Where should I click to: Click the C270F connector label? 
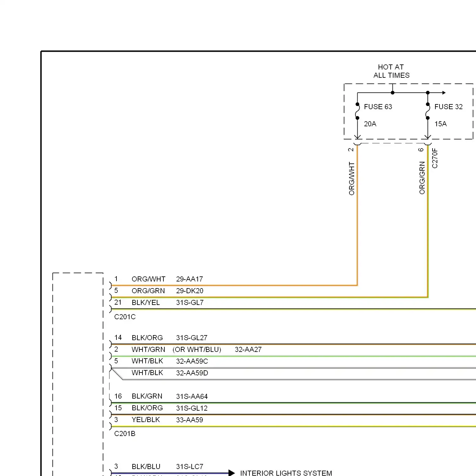pos(435,158)
